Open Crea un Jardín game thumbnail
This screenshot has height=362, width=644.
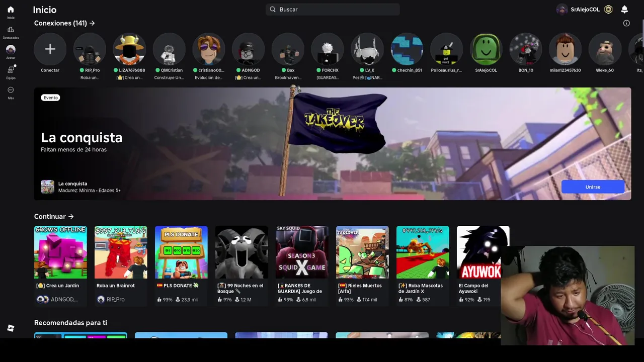click(60, 252)
